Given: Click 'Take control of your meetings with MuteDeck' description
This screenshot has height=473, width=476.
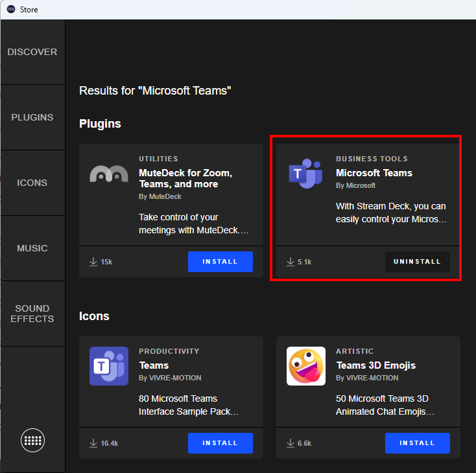Looking at the screenshot, I should point(194,224).
